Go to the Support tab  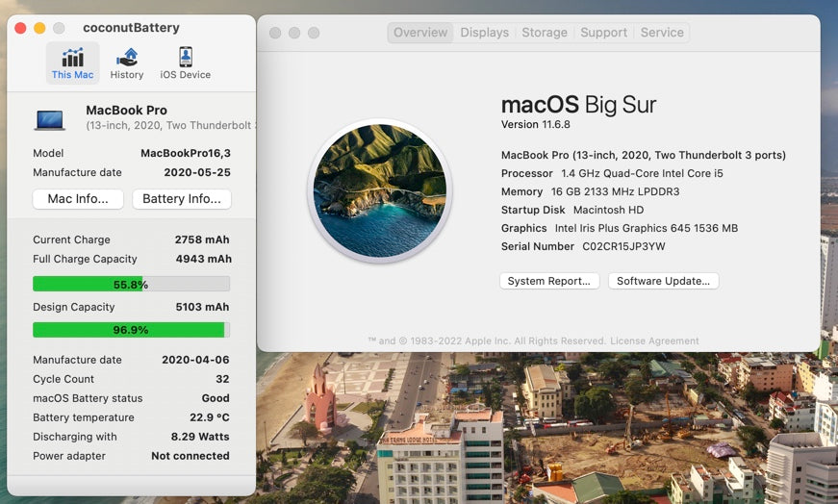click(x=603, y=33)
